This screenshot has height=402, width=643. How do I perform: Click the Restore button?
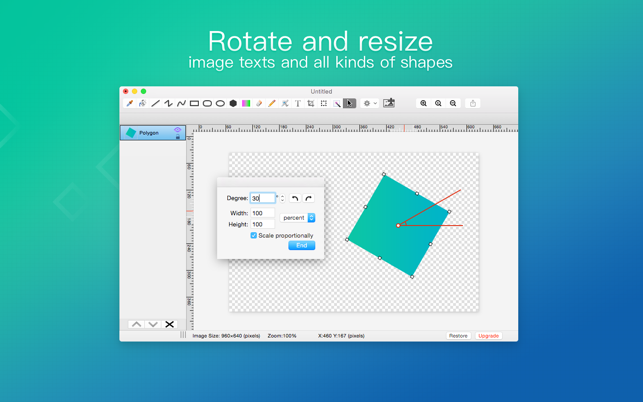[458, 336]
